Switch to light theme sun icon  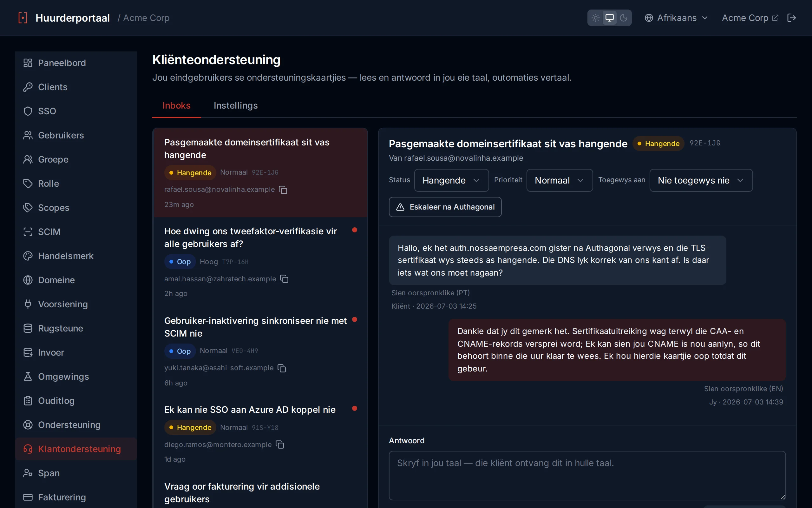(596, 18)
